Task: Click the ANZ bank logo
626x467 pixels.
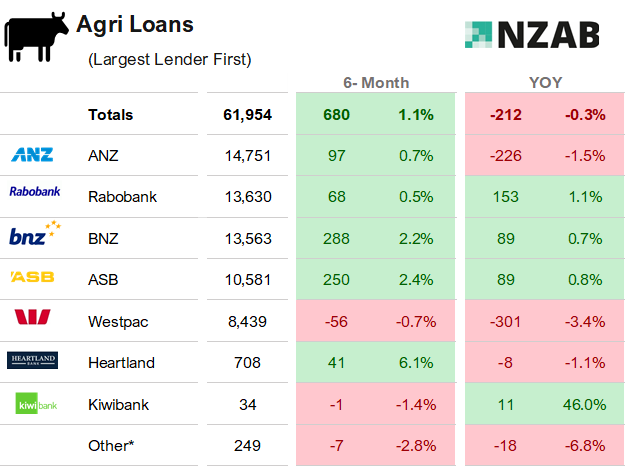Action: click(32, 155)
